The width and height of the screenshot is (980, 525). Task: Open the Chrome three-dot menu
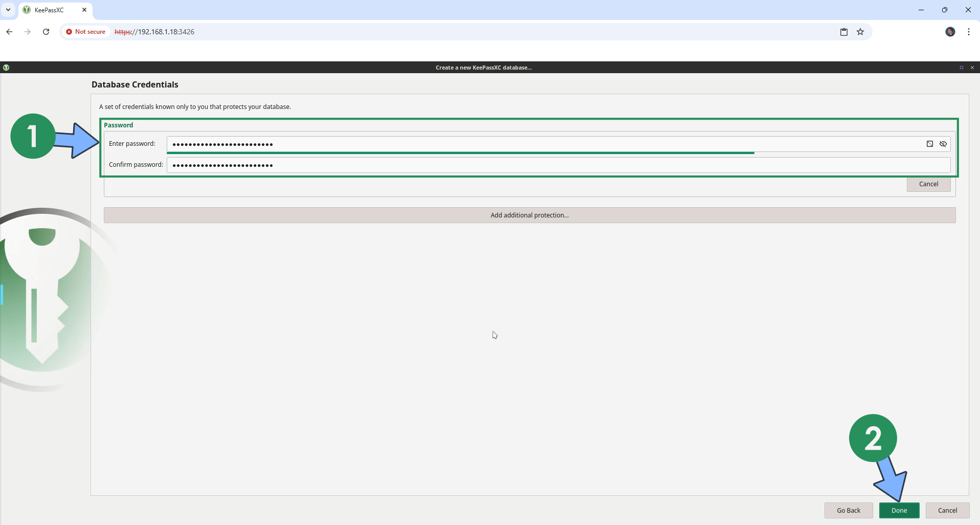coord(969,32)
